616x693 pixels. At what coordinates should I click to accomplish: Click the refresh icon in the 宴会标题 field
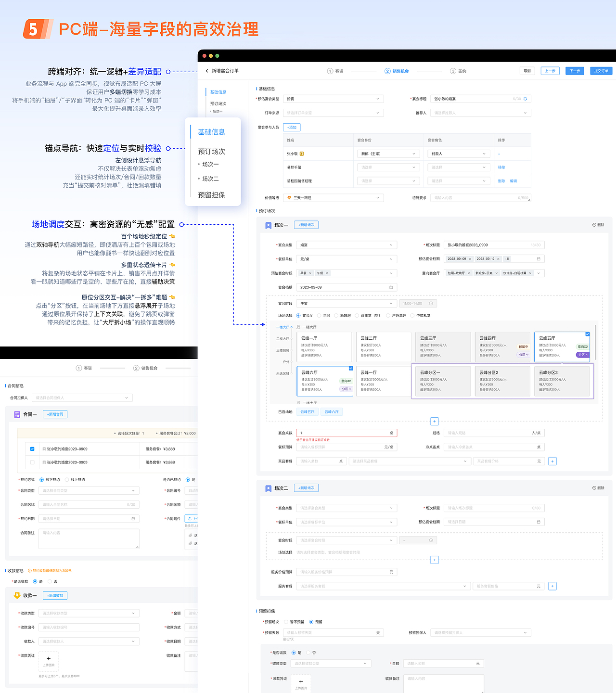(525, 99)
